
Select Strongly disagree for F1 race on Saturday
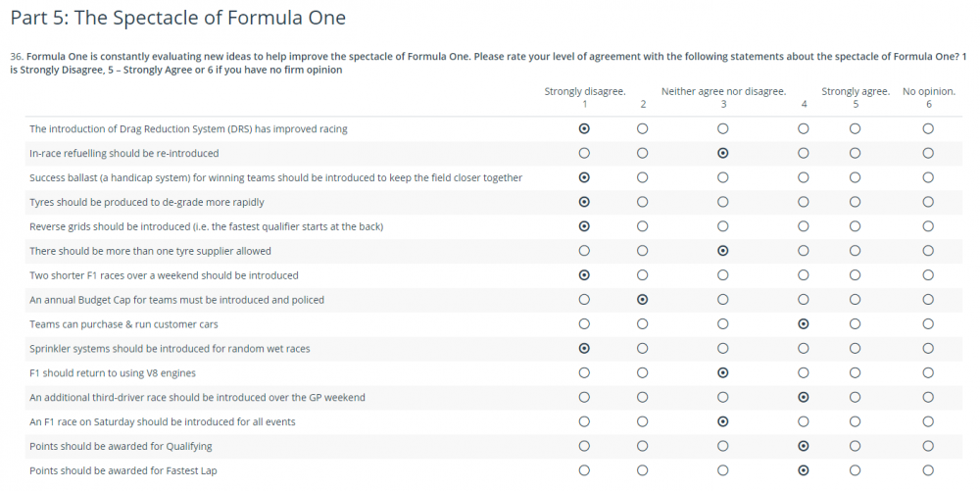coord(584,421)
